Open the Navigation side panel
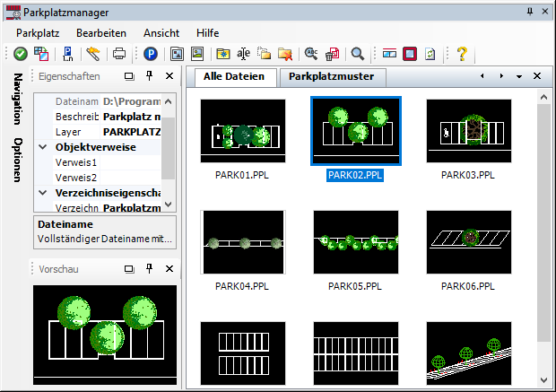 [17, 100]
